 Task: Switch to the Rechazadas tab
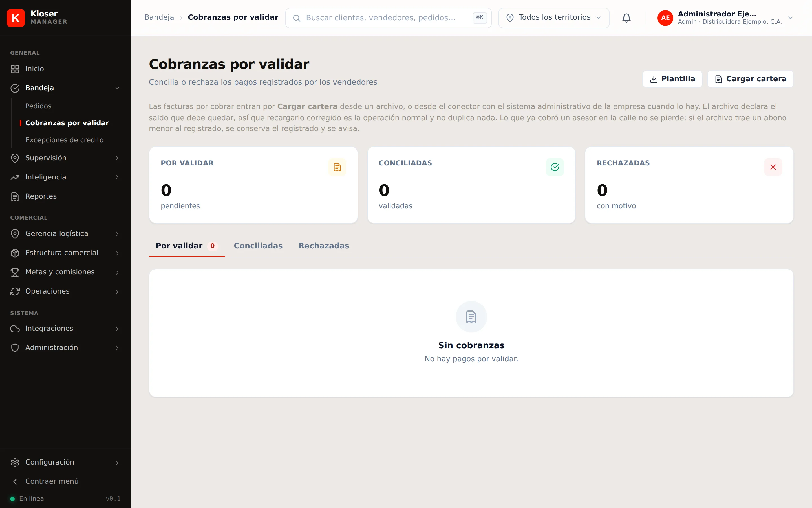click(324, 246)
